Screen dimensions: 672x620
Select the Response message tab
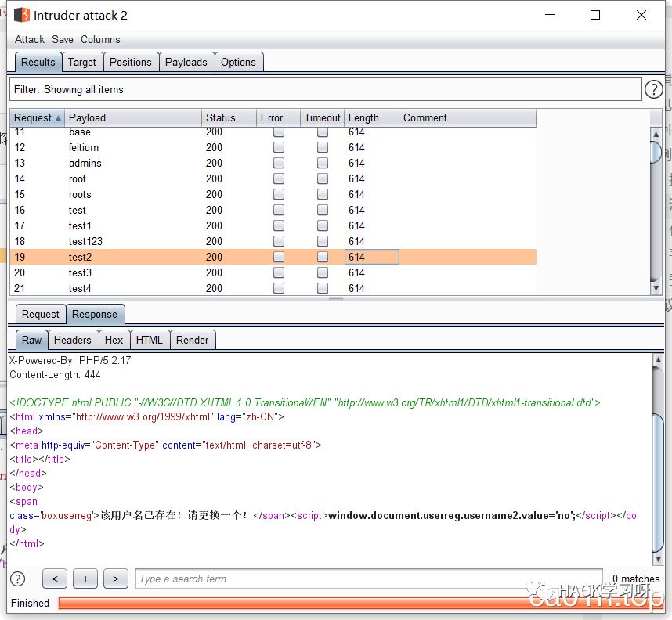tap(95, 315)
